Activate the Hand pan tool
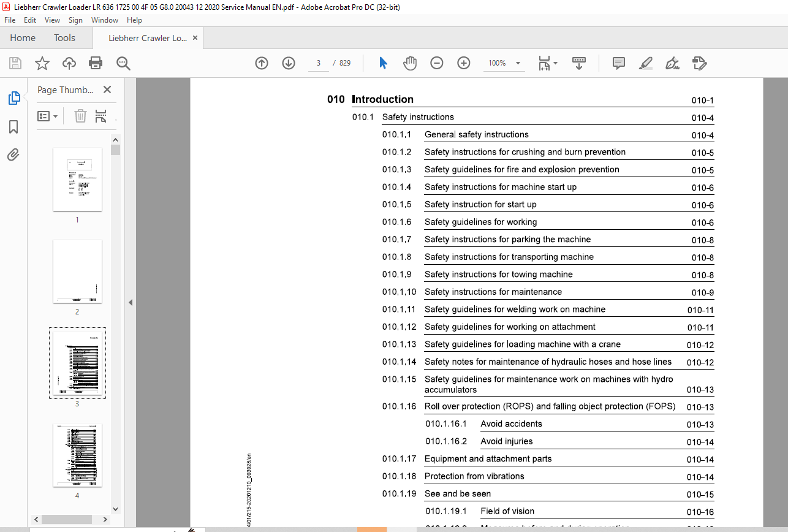 tap(409, 63)
